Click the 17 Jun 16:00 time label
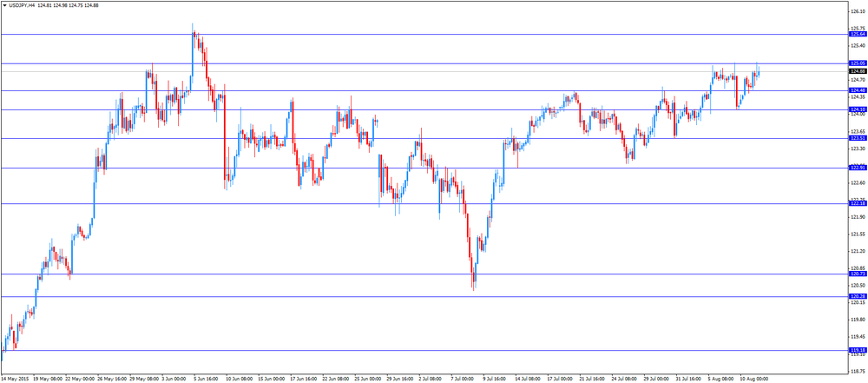Image resolution: width=868 pixels, height=383 pixels. (x=302, y=380)
